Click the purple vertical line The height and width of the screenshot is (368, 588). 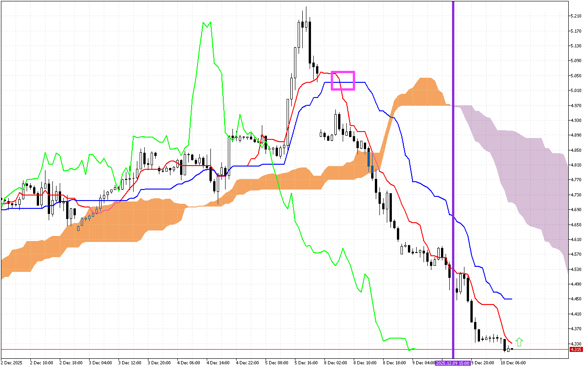click(x=453, y=184)
